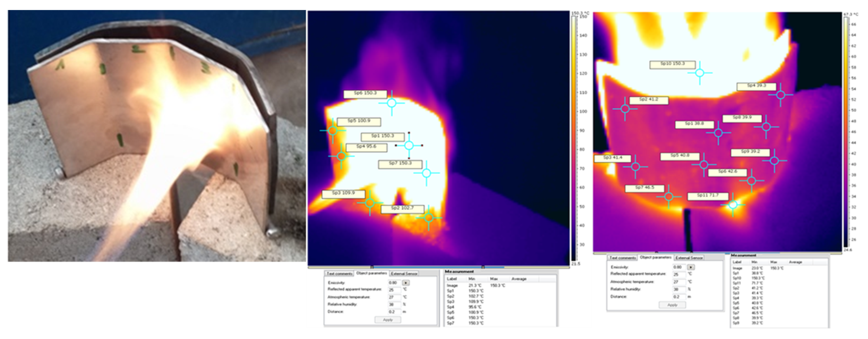
Task: Click the Sp10 150.3 spot crosshair marker
Action: coord(700,73)
